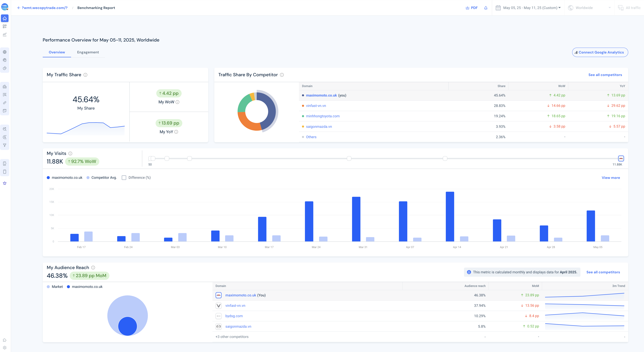
Task: Click the chain link sidebar icon
Action: pos(5,103)
